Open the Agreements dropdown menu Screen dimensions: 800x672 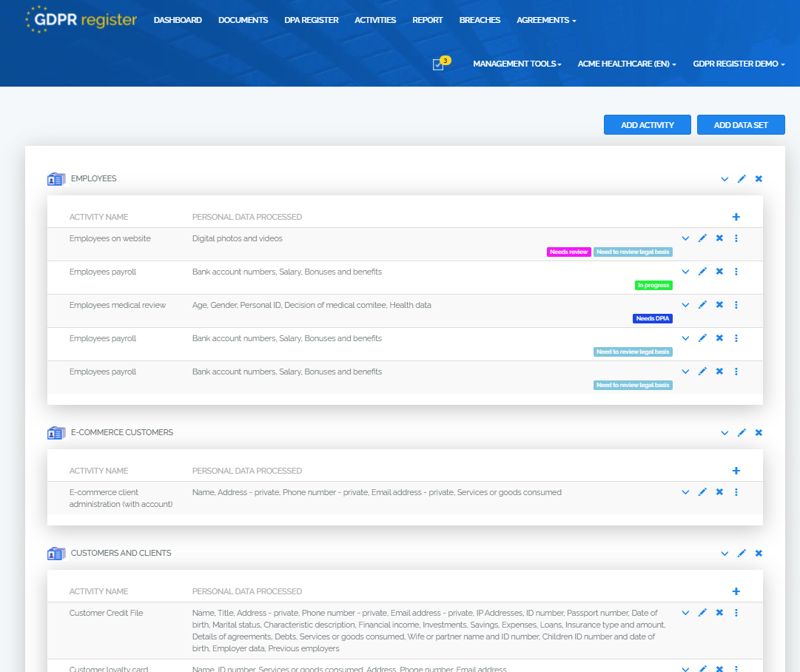545,20
